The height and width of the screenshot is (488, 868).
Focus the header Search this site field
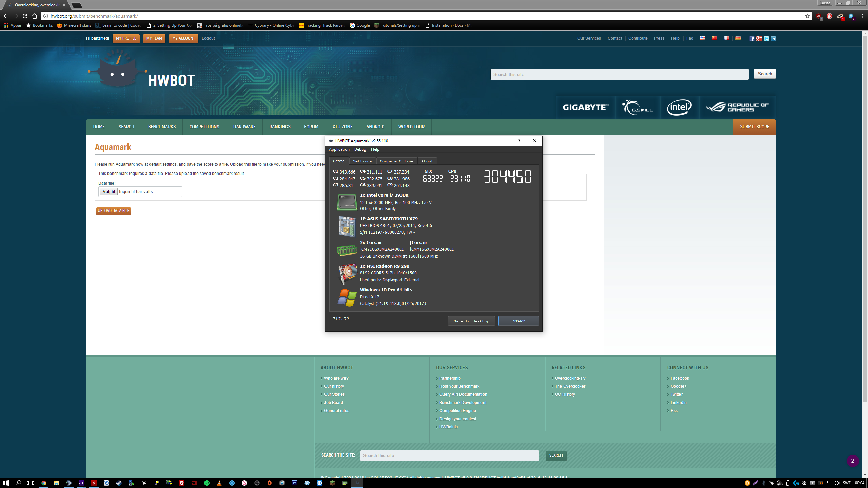click(619, 75)
